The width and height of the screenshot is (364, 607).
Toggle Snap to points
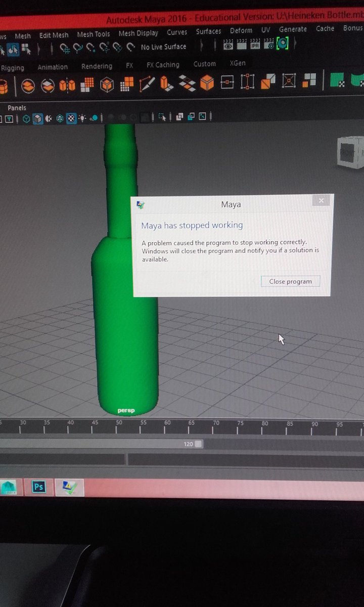pos(90,48)
